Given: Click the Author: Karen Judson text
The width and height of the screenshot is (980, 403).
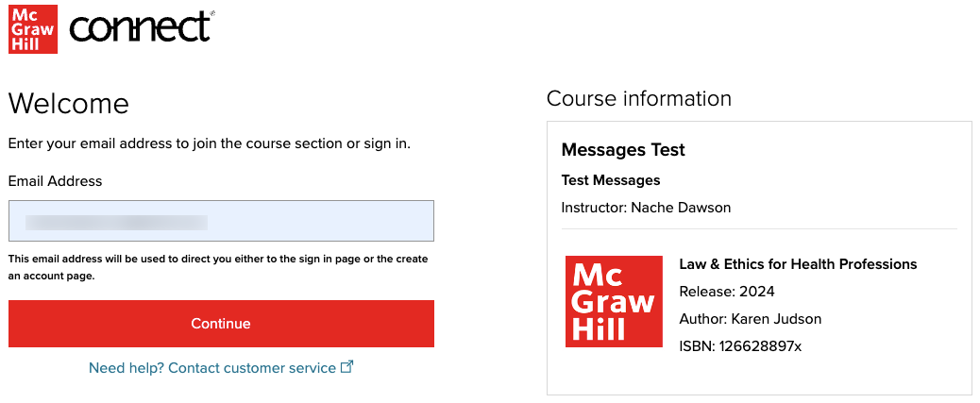Looking at the screenshot, I should click(x=751, y=319).
